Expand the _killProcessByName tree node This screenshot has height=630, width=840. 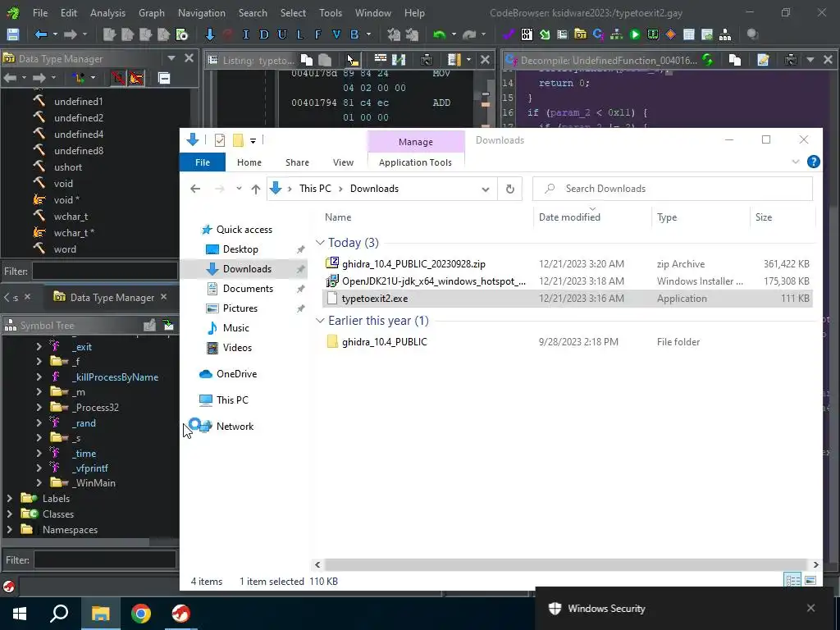[x=39, y=377]
